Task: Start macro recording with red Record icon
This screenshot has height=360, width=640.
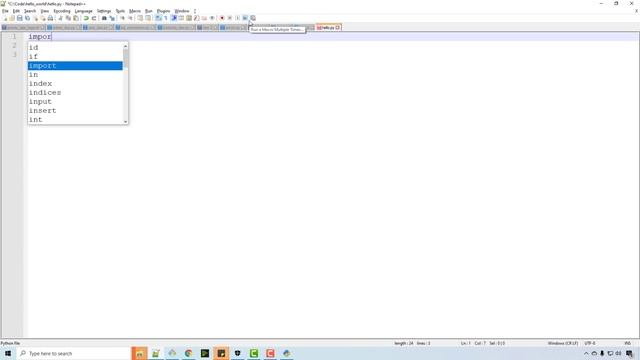Action: [222, 18]
